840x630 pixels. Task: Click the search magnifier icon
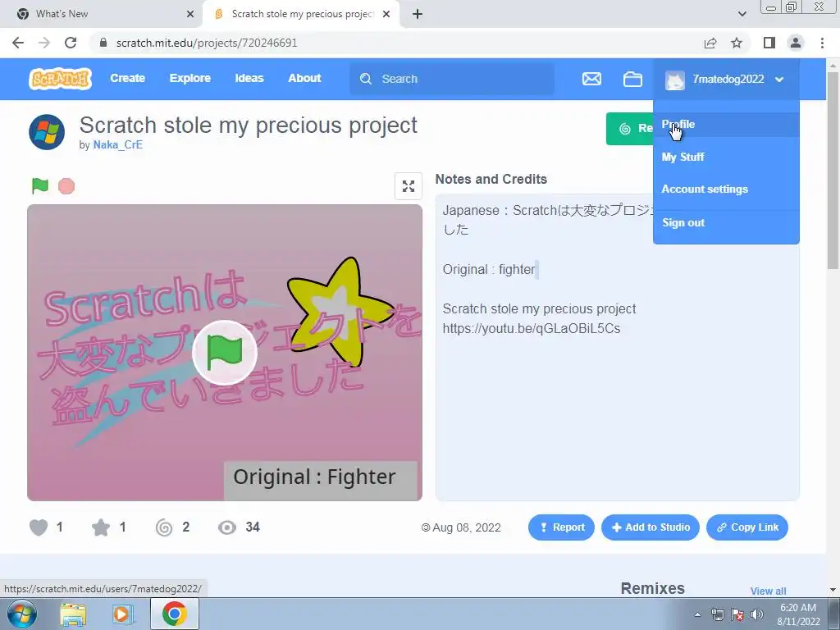pos(366,79)
